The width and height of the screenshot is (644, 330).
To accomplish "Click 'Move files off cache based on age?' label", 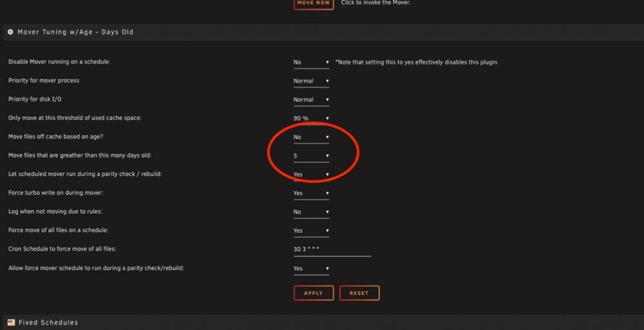I will (x=55, y=137).
